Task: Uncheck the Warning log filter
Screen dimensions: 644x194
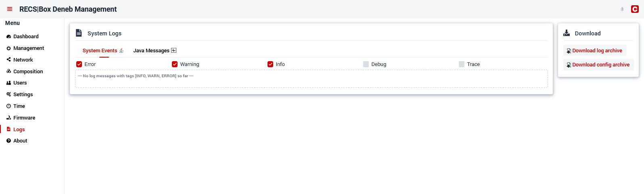Action: [x=175, y=64]
